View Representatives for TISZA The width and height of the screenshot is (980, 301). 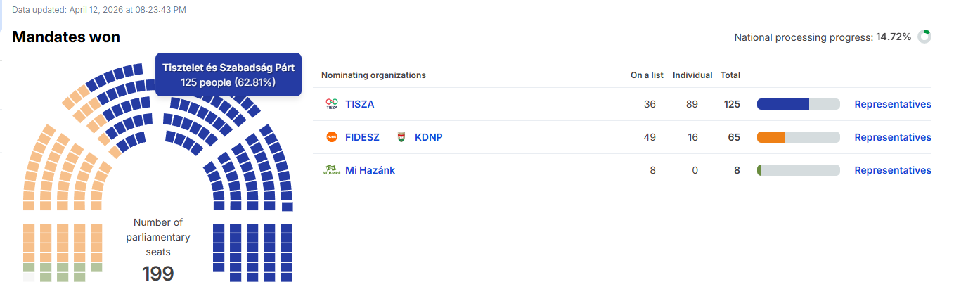[x=892, y=104]
